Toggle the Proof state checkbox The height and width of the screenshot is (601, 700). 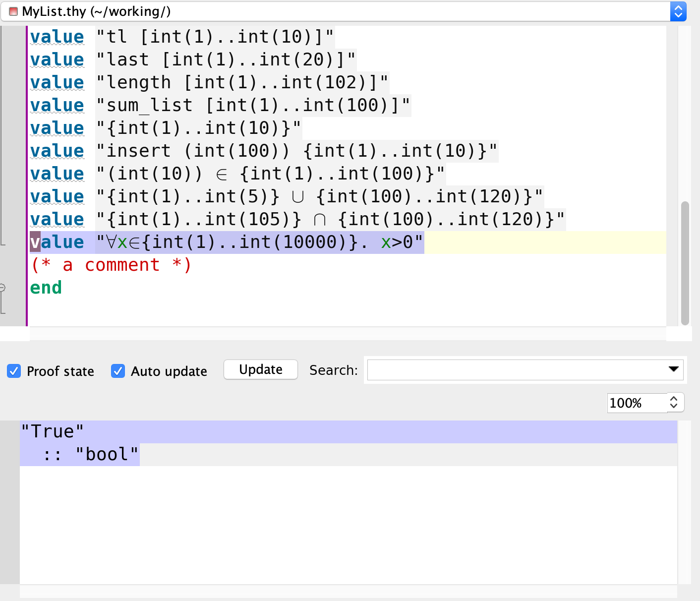[14, 371]
